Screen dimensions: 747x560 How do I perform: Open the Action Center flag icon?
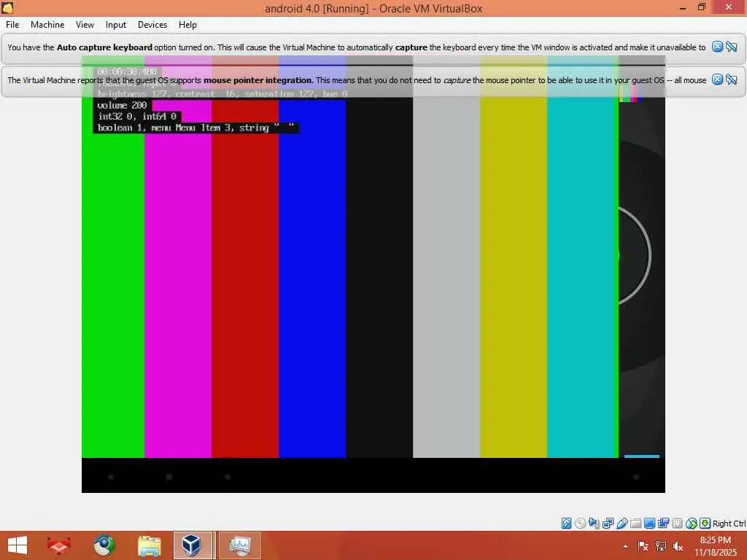point(643,546)
